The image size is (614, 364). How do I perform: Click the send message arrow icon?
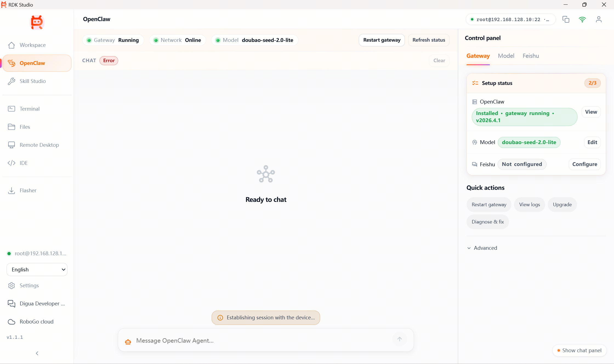[x=400, y=339]
